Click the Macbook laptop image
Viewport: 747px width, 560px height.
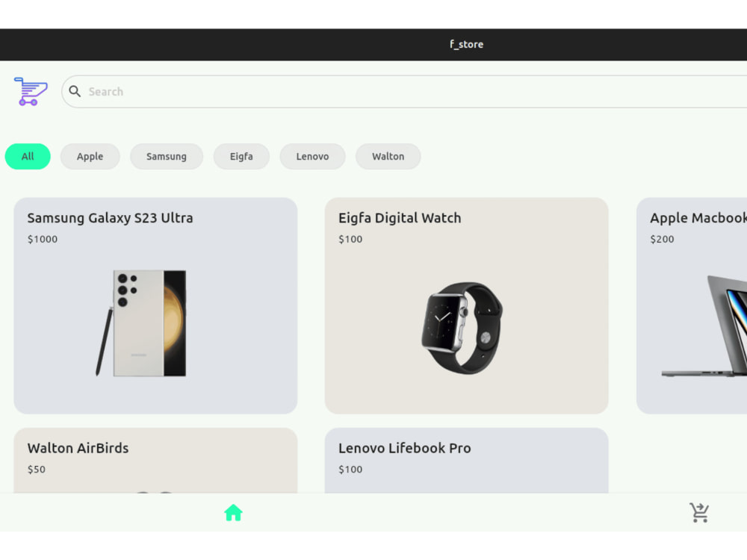point(704,326)
